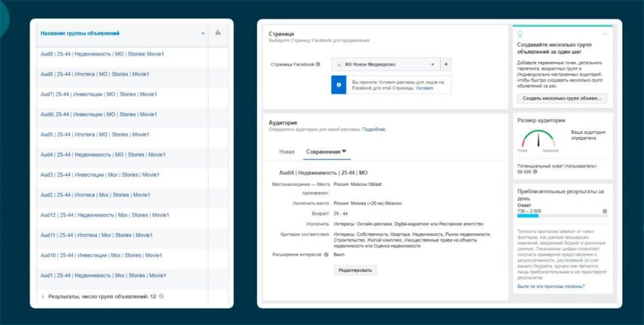Switch to the Новая audience tab
Screen dimensions: 644x325
pyautogui.click(x=287, y=152)
